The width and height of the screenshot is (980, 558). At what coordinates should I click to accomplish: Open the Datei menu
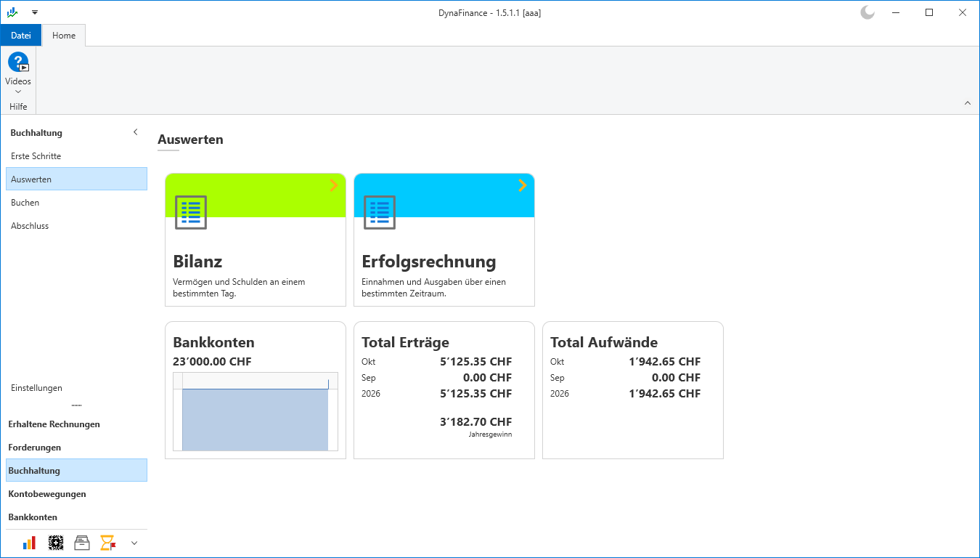(21, 36)
